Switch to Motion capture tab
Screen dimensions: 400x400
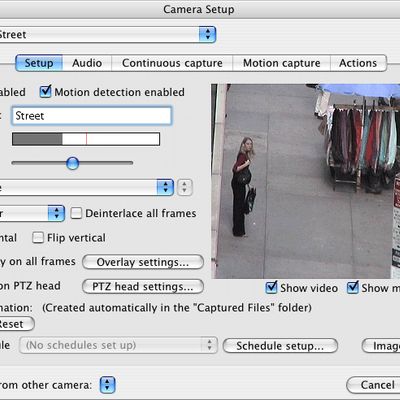point(282,63)
